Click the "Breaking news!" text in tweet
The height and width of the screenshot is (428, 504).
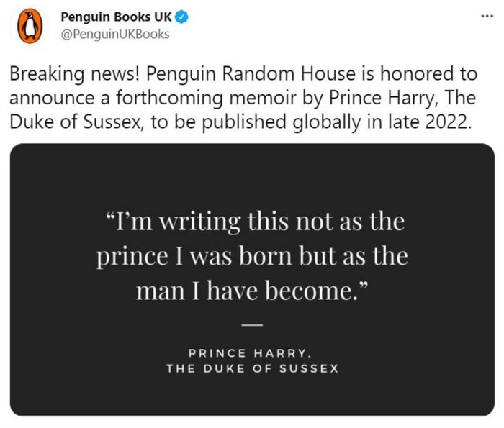[x=75, y=74]
